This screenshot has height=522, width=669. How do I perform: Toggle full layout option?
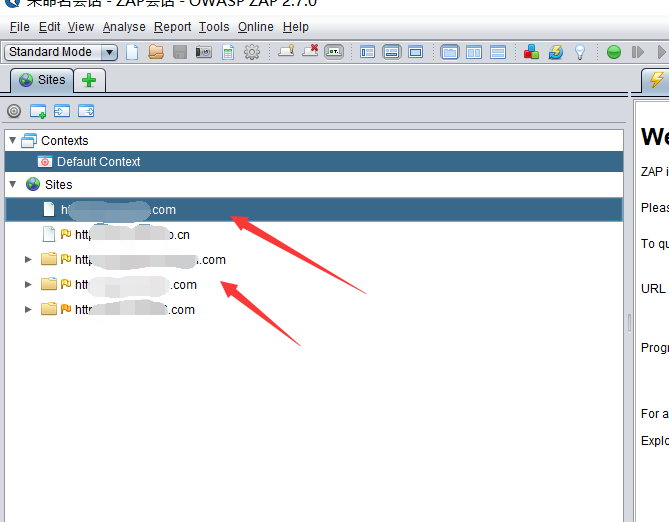[x=416, y=52]
